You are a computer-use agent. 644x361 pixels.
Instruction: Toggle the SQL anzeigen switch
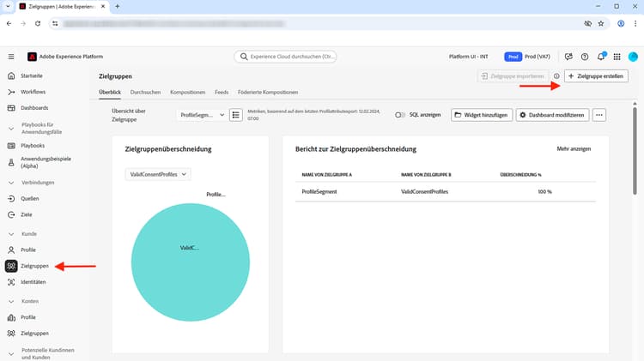point(400,115)
